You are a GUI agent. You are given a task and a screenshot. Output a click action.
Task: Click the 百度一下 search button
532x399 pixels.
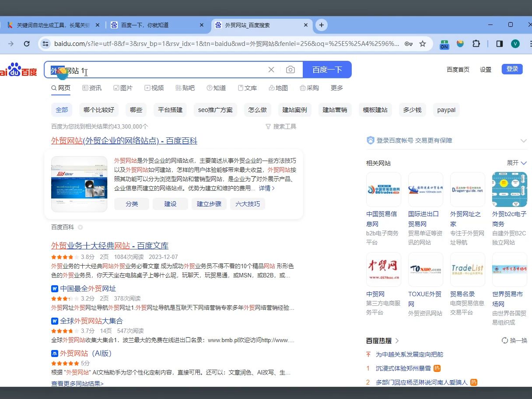pos(327,70)
